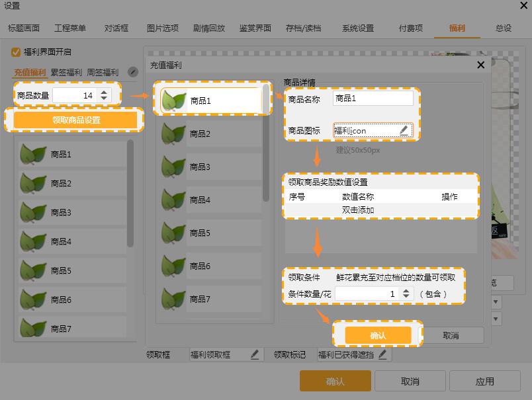The image size is (532, 400).
Task: Click the pencil icon next to 福利已获得遮挡
Action: (382, 355)
